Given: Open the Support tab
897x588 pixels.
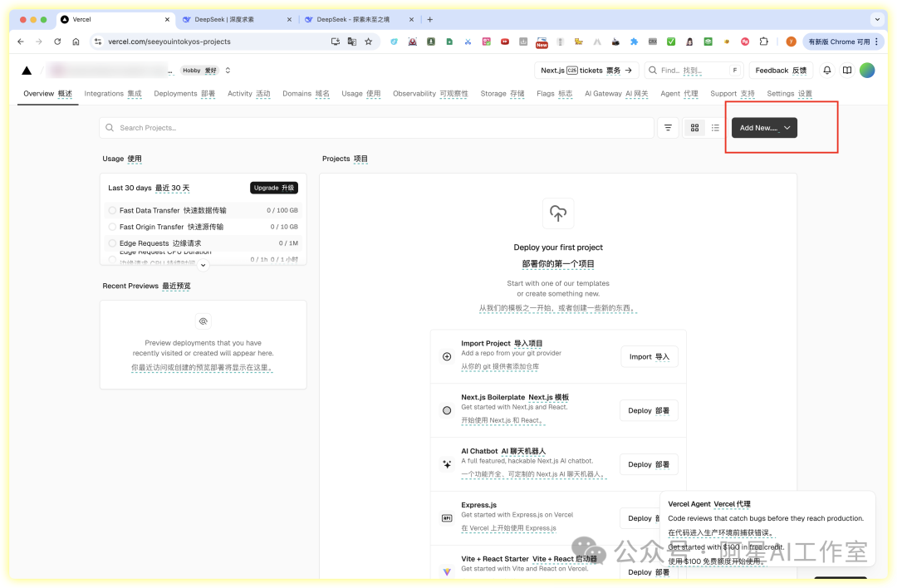Looking at the screenshot, I should (733, 94).
